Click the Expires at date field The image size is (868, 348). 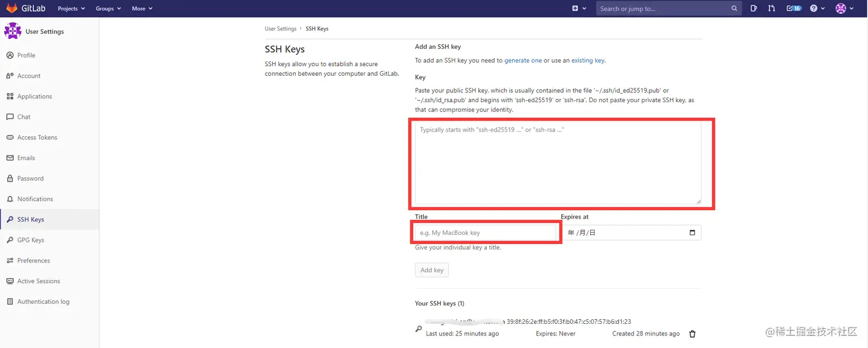[x=631, y=233]
